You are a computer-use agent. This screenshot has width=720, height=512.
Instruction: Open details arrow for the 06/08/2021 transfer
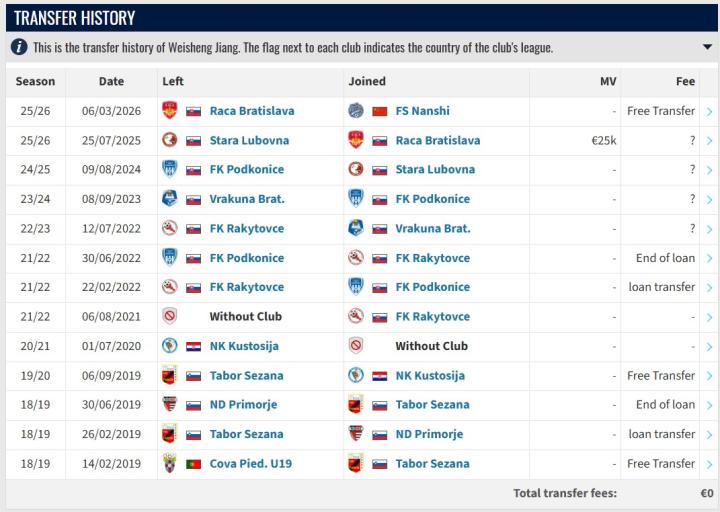(x=709, y=317)
